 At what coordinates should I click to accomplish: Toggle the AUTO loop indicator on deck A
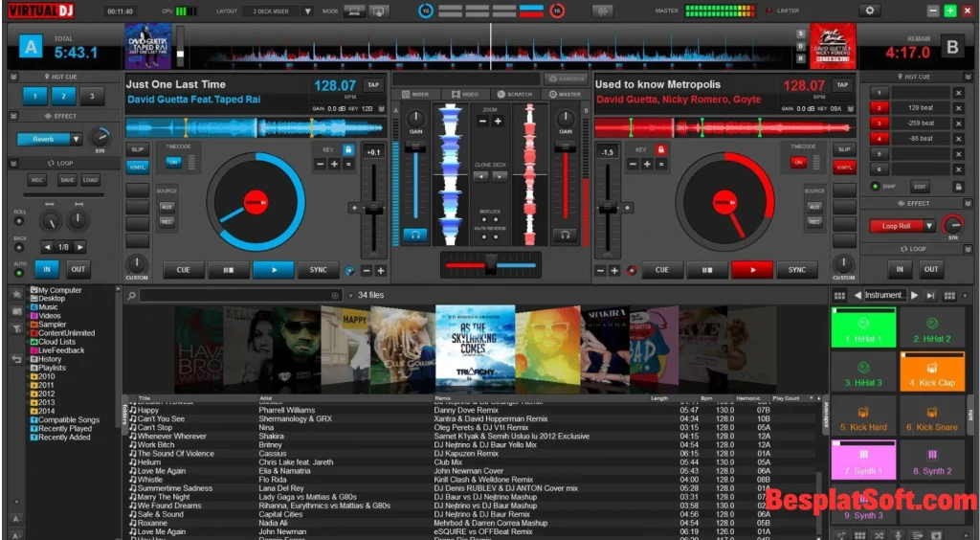19,273
